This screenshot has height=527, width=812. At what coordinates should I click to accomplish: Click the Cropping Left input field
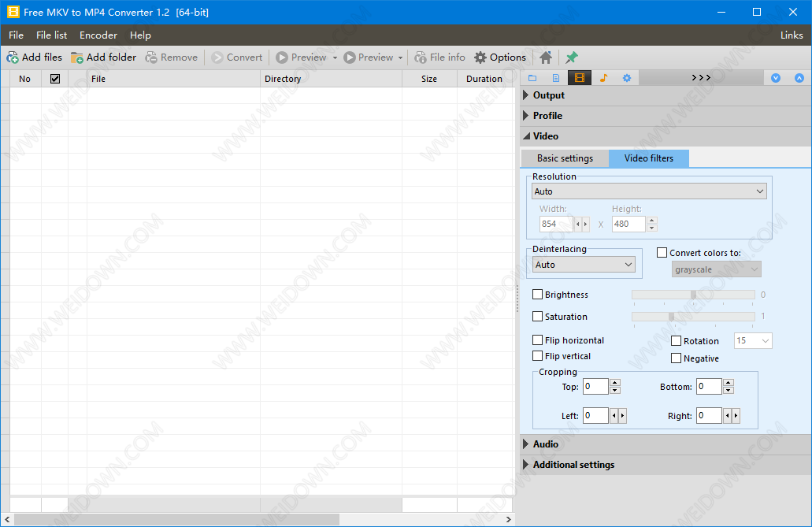coord(595,415)
